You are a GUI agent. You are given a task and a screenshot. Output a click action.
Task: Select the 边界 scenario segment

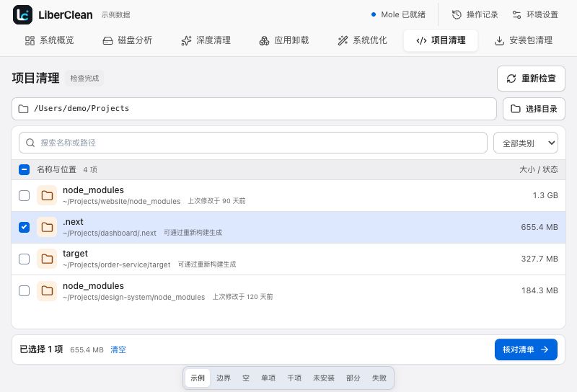[x=224, y=378]
